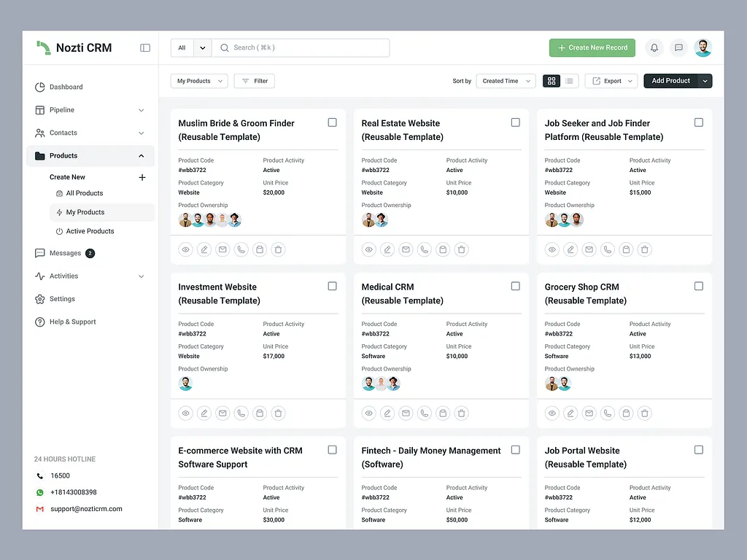Image resolution: width=747 pixels, height=560 pixels.
Task: Click the profile avatar in top right
Action: pyautogui.click(x=703, y=47)
